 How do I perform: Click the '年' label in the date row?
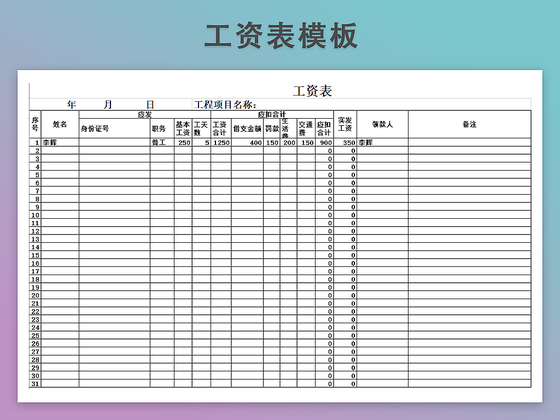pos(71,104)
